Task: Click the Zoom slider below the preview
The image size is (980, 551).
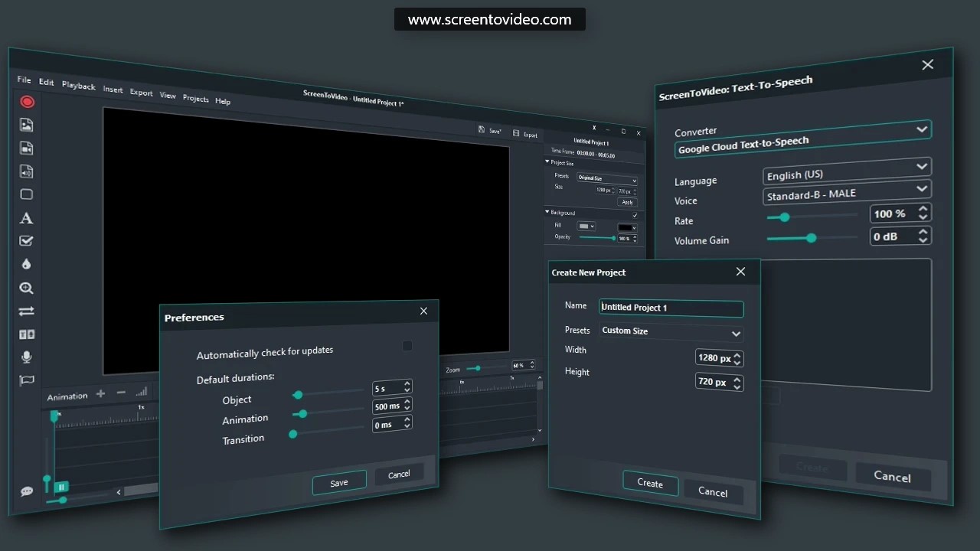Action: (x=486, y=368)
